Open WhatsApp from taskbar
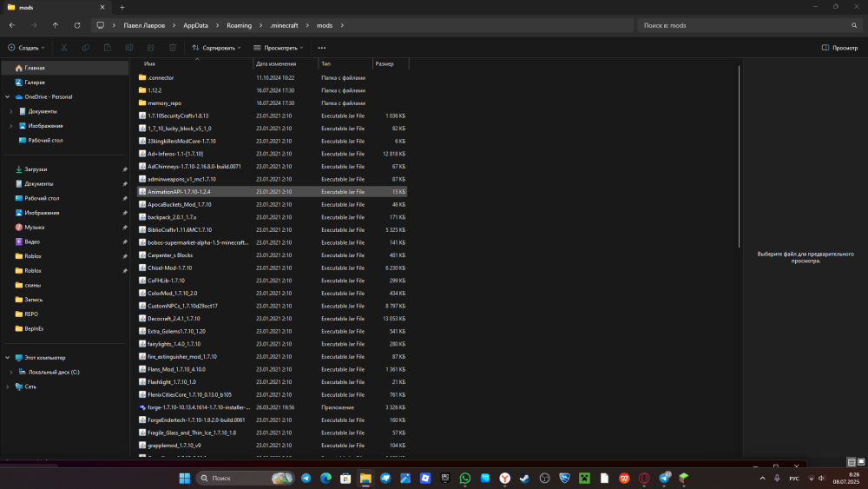Screen dimensions: 868x489 [465, 478]
